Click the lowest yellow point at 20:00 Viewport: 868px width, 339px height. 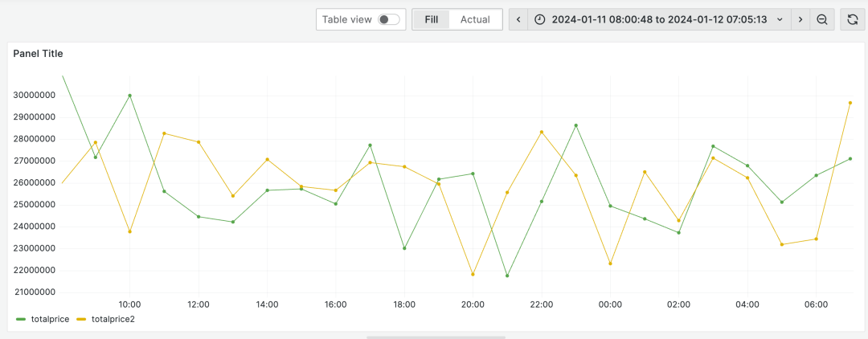(473, 274)
